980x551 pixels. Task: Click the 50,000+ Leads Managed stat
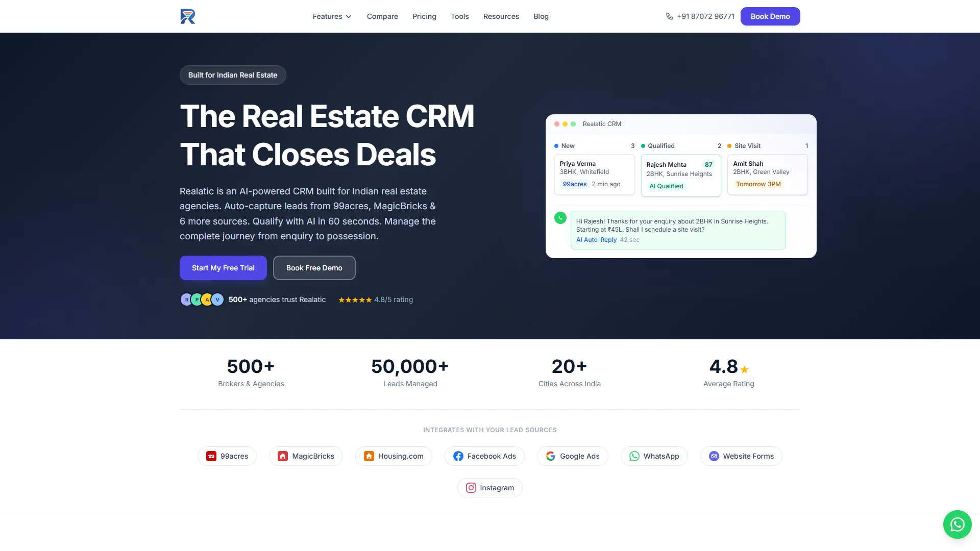pos(410,372)
